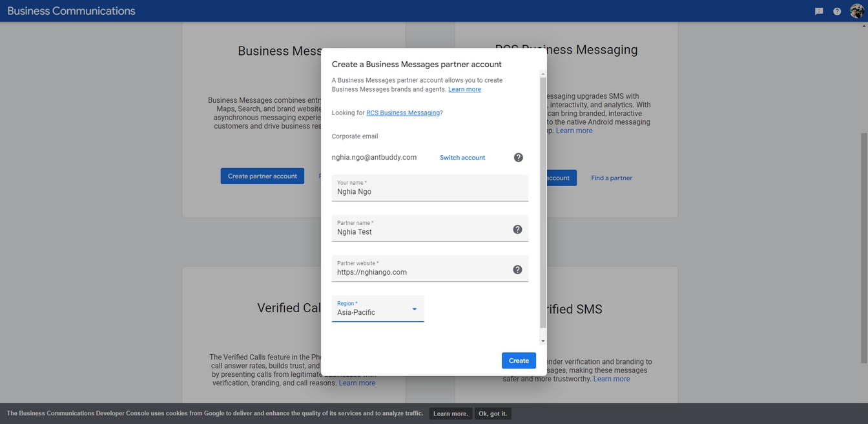The height and width of the screenshot is (424, 868).
Task: Click the dialog scrollbar up arrow
Action: pyautogui.click(x=543, y=74)
